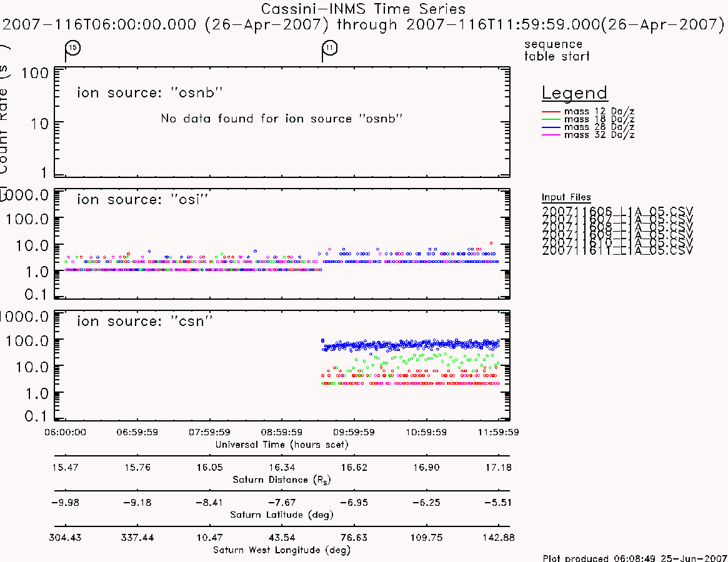Click the 'ion source: "osnb"' panel label
The width and height of the screenshot is (728, 562).
(150, 92)
